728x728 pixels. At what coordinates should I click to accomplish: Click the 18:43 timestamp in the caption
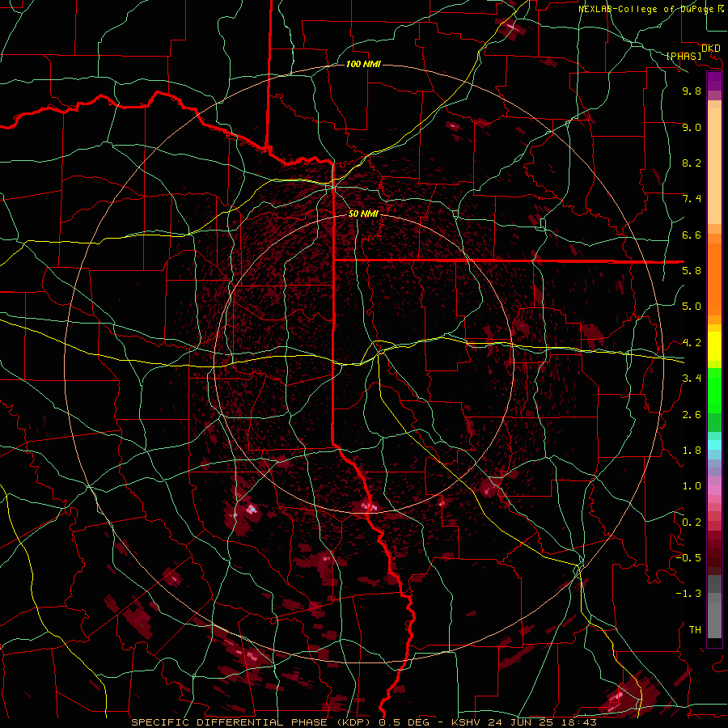coord(580,722)
